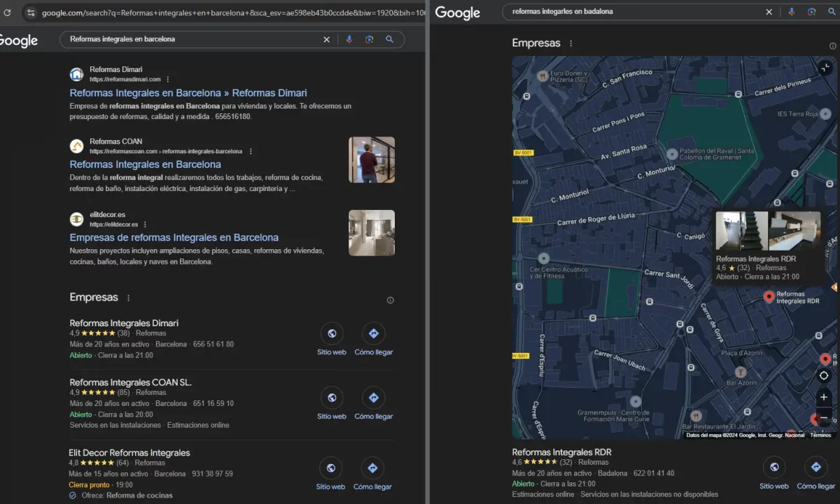Open Sitio web for Reformas Integrales Dimari
The height and width of the screenshot is (504, 840).
coord(331,334)
